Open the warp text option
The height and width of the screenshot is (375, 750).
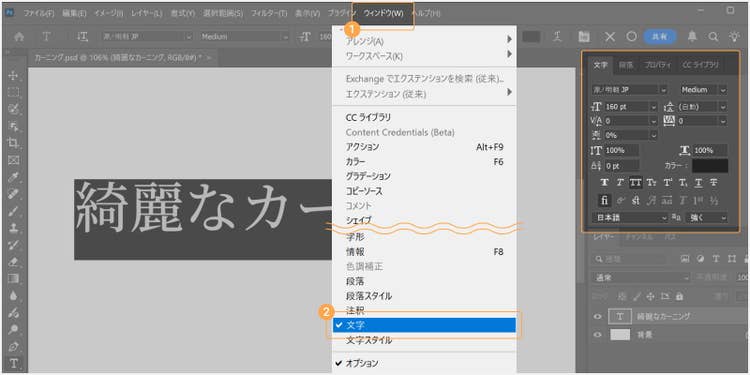(x=557, y=36)
